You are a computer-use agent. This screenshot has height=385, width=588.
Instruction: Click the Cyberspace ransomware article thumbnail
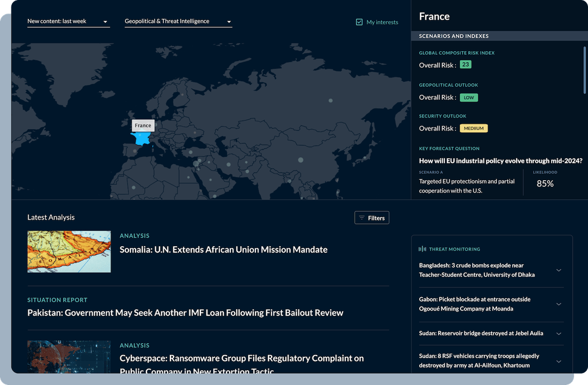tap(69, 357)
